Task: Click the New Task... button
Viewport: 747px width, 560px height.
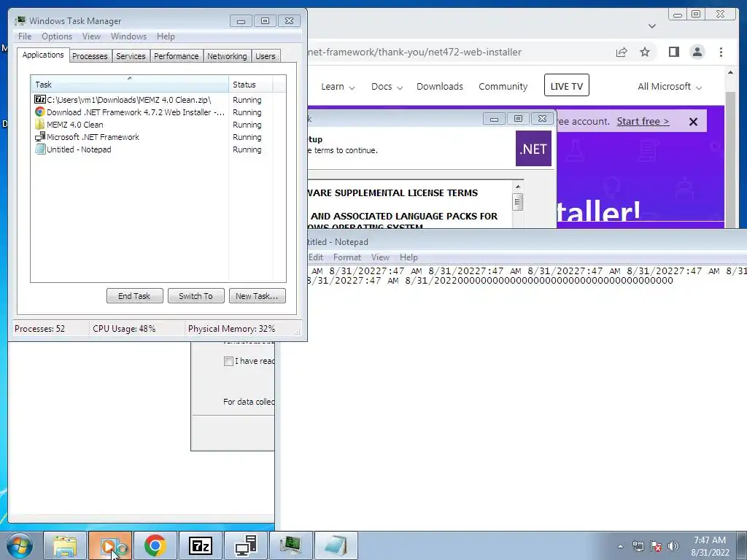Action: (258, 296)
